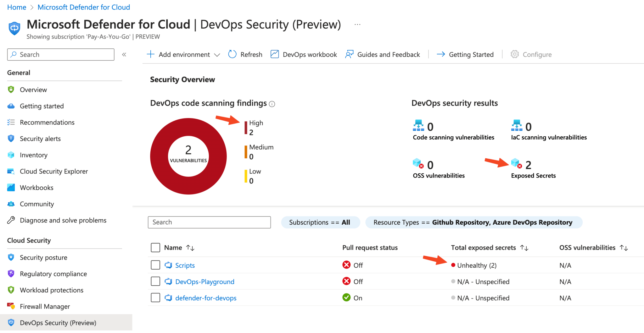Select Diagnose and solve problems

pyautogui.click(x=63, y=220)
